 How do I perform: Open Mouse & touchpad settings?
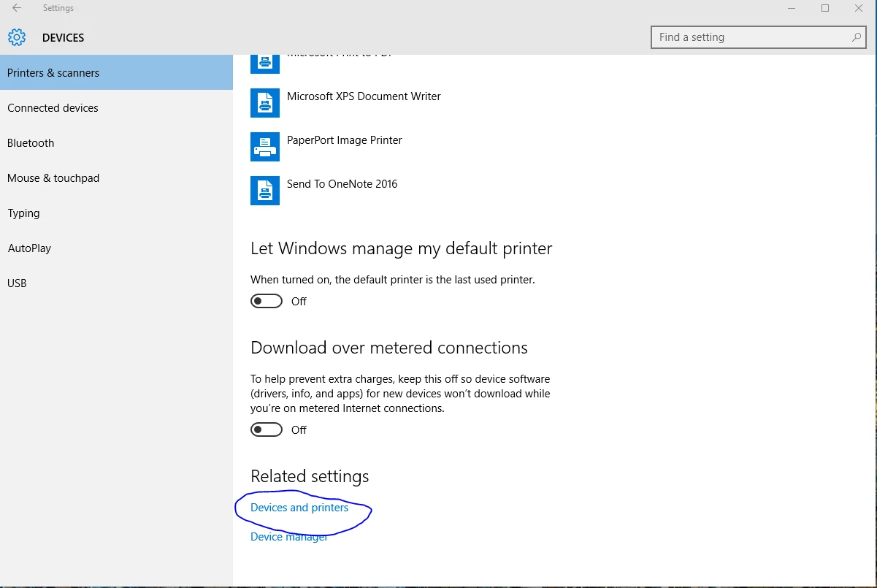click(x=116, y=178)
